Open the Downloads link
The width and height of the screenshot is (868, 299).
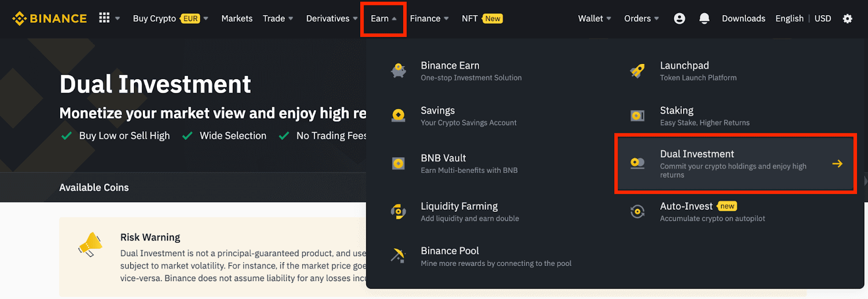[743, 18]
